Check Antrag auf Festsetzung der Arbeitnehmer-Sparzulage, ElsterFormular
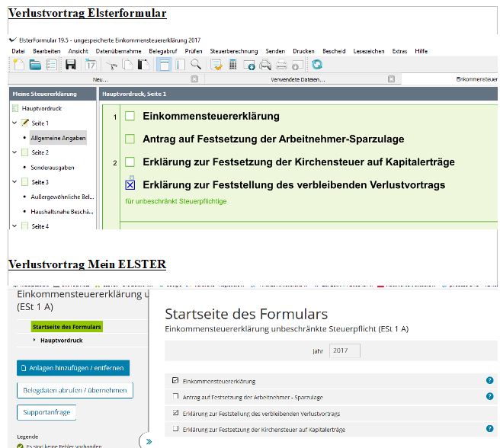500x448 pixels. 130,139
